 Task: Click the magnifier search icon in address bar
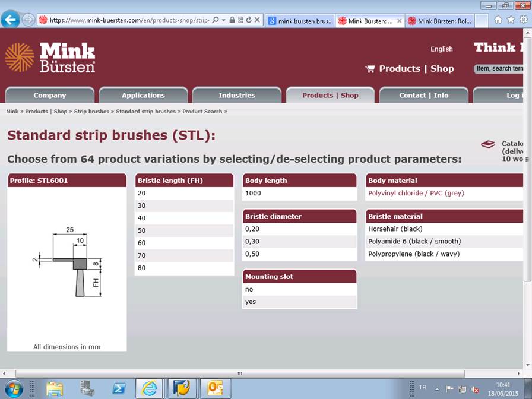(215, 20)
